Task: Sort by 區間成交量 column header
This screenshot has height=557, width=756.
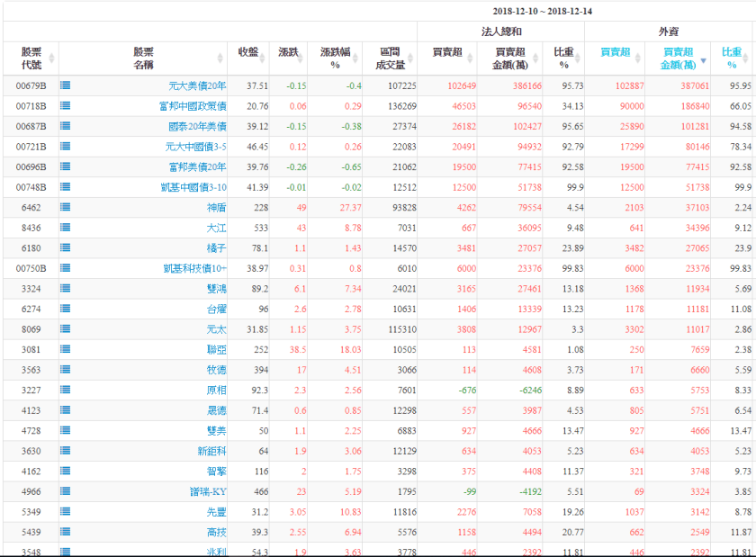Action: coord(392,58)
